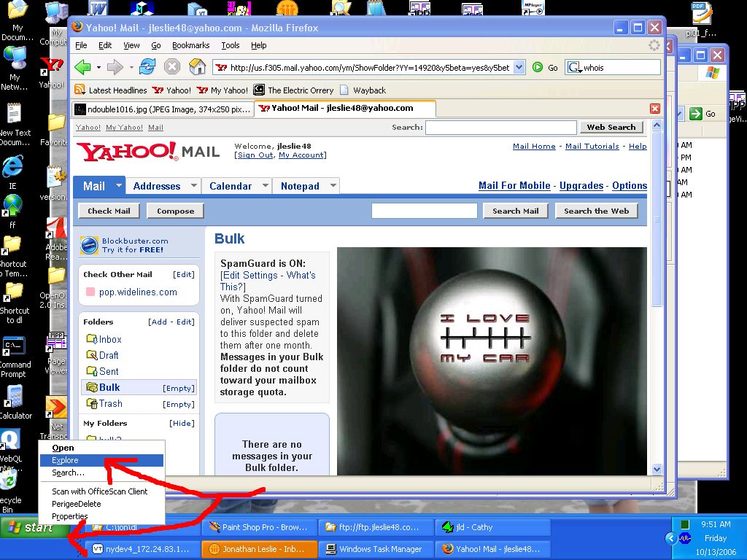Click the Stop loading icon
747x560 pixels.
coord(171,67)
